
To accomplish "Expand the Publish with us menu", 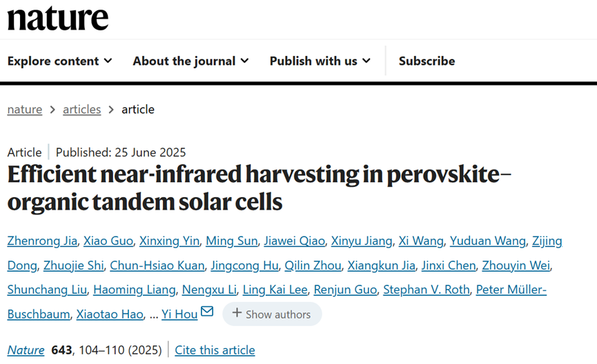I will (x=320, y=61).
